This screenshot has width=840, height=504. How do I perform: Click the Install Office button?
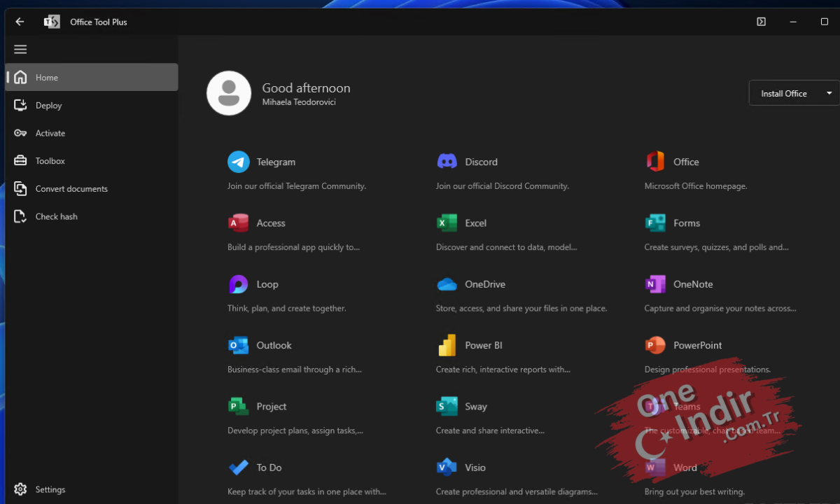click(x=784, y=93)
